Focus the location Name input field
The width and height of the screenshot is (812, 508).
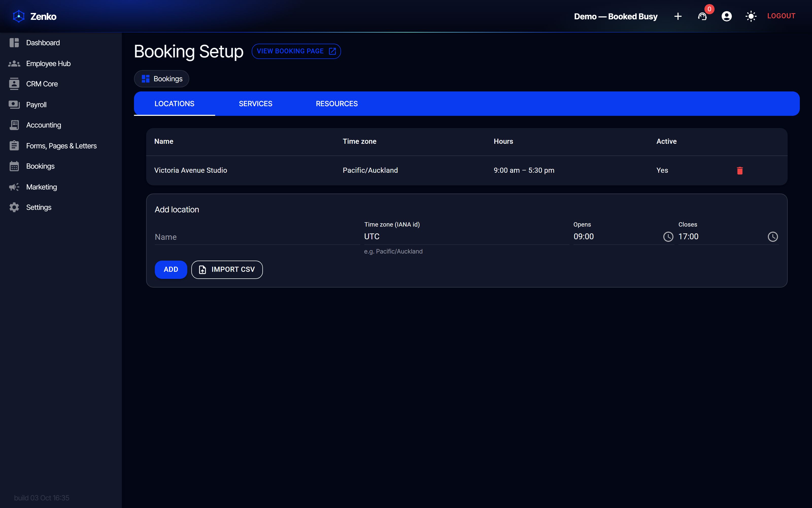[257, 237]
